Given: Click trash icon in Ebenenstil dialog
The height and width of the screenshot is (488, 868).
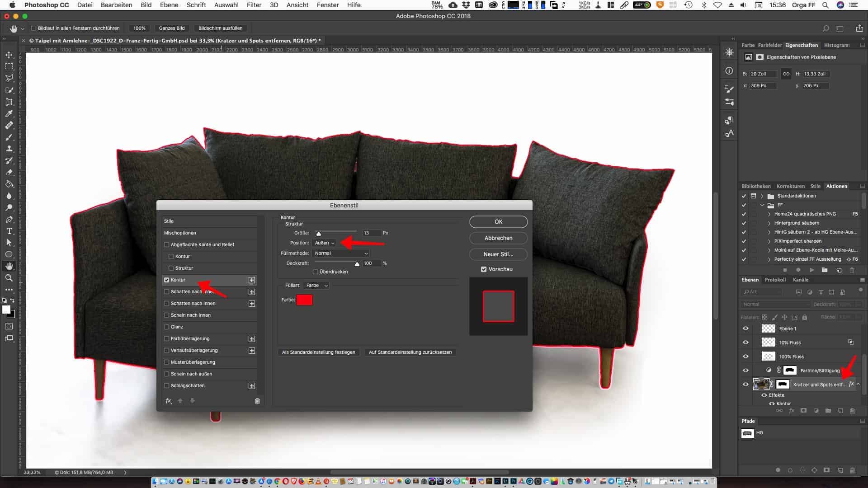Looking at the screenshot, I should tap(257, 401).
